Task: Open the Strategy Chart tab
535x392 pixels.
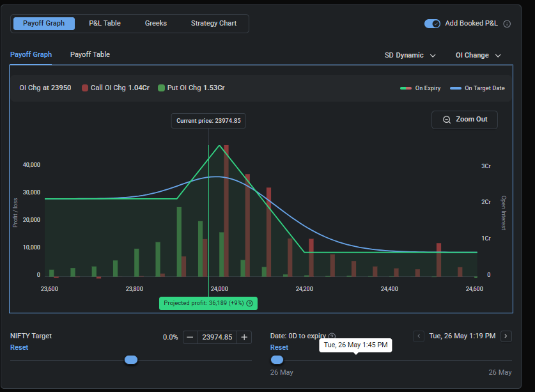Action: pyautogui.click(x=213, y=23)
